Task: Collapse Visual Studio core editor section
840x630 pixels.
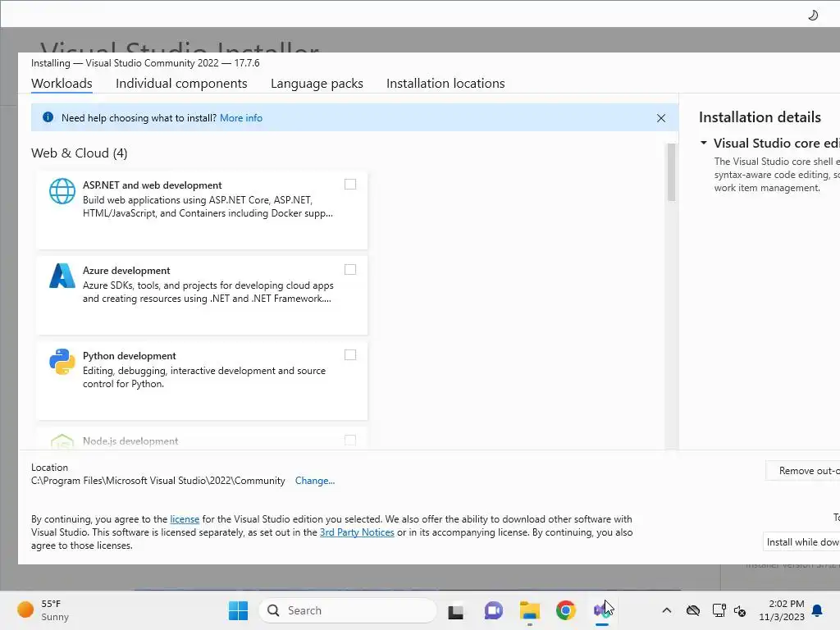Action: (x=703, y=143)
